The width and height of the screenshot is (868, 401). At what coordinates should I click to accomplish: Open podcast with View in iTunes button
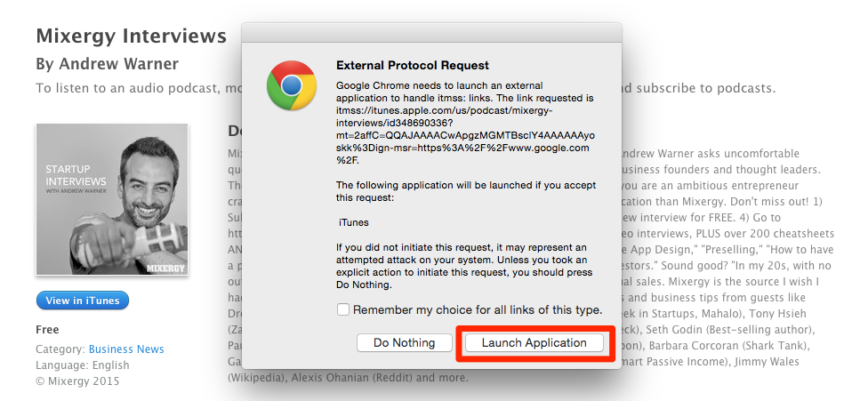(83, 301)
